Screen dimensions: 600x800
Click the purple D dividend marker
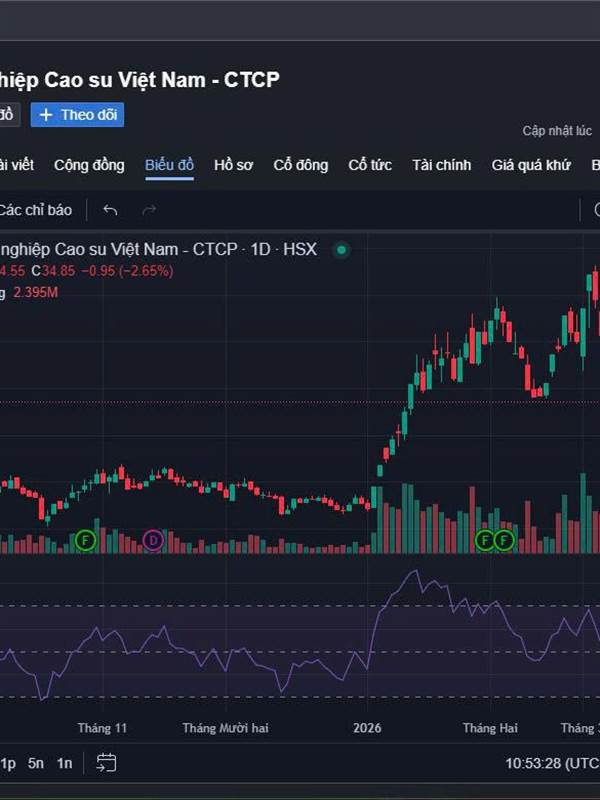[153, 540]
